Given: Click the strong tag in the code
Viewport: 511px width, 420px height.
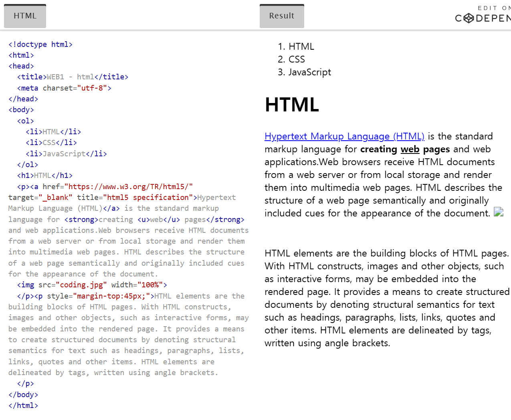Looking at the screenshot, I should [x=81, y=219].
